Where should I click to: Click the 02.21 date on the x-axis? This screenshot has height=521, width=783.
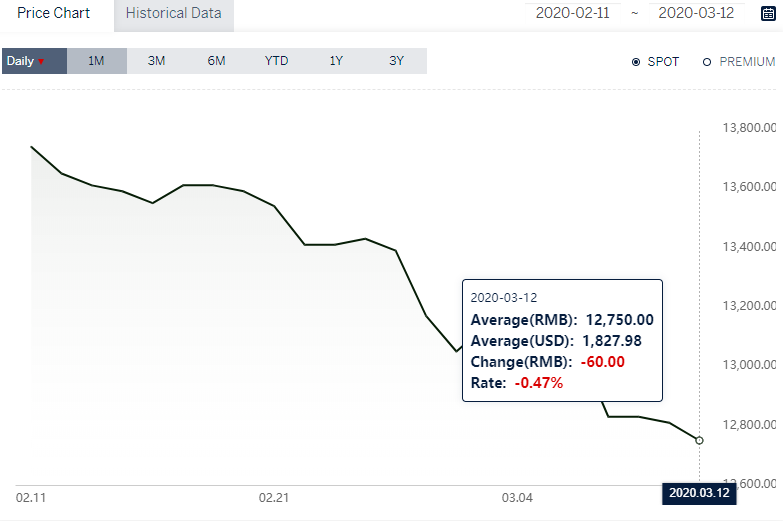[274, 498]
